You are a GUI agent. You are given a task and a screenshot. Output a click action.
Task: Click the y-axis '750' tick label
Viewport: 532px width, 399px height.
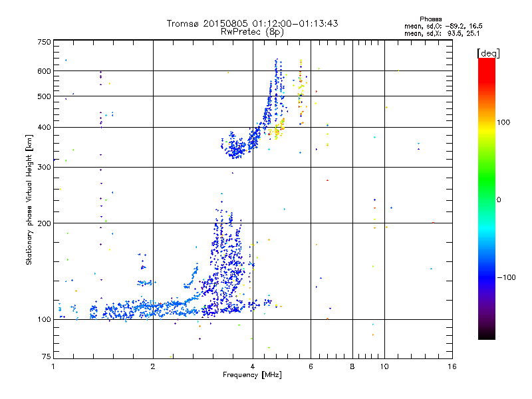(44, 42)
